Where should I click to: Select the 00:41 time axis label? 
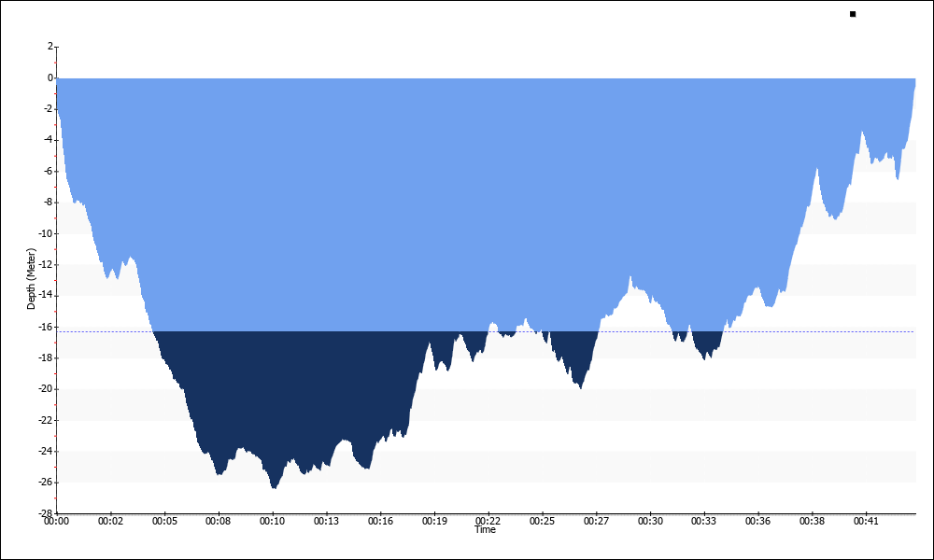point(866,521)
